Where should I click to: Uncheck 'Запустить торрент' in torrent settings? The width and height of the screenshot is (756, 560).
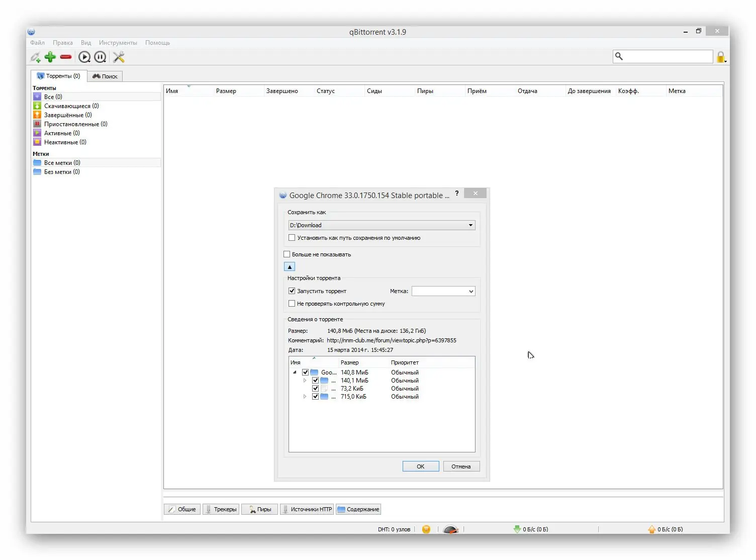tap(292, 291)
